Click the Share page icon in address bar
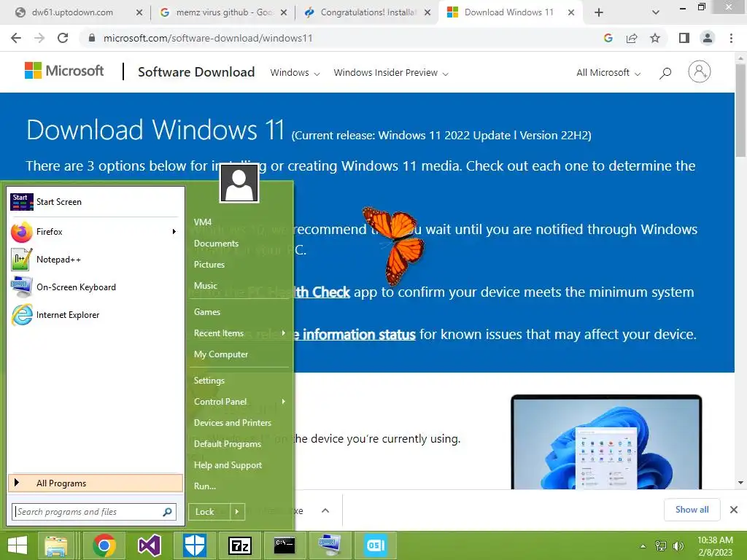Image resolution: width=747 pixels, height=560 pixels. pyautogui.click(x=632, y=38)
